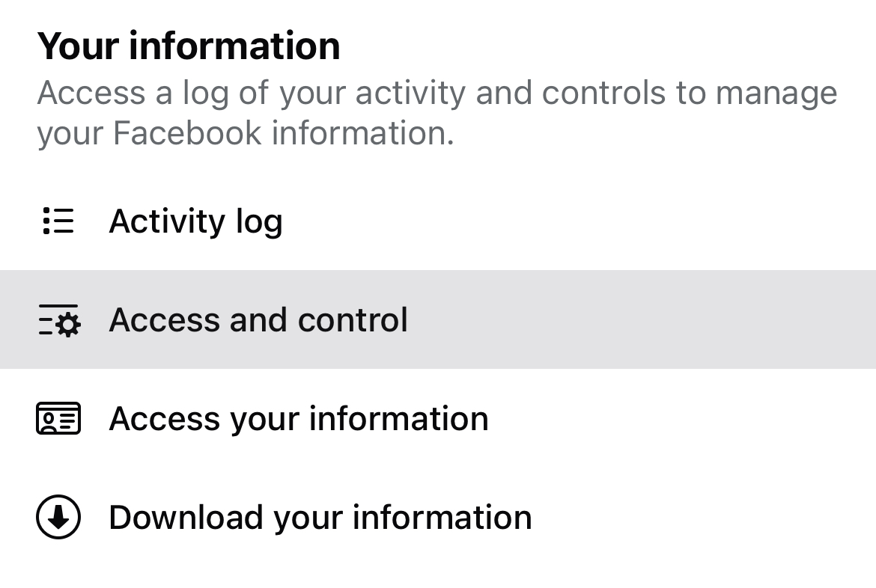Select the Access and control sliders icon

(x=58, y=319)
